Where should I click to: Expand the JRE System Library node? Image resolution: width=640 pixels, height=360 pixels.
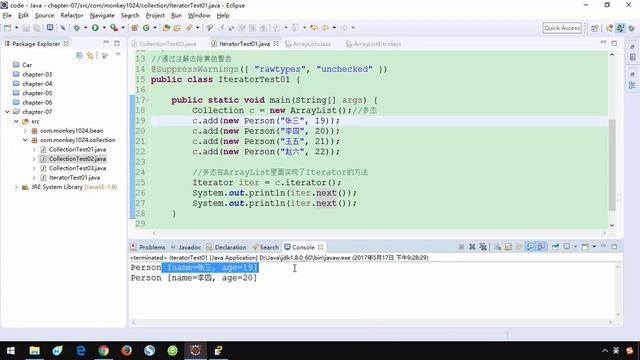16,187
